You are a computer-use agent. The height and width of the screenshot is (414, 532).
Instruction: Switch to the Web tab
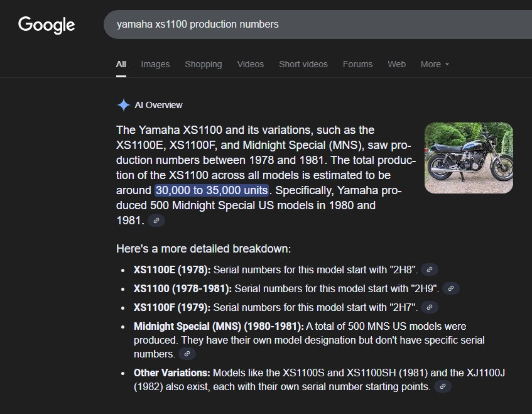pyautogui.click(x=396, y=64)
